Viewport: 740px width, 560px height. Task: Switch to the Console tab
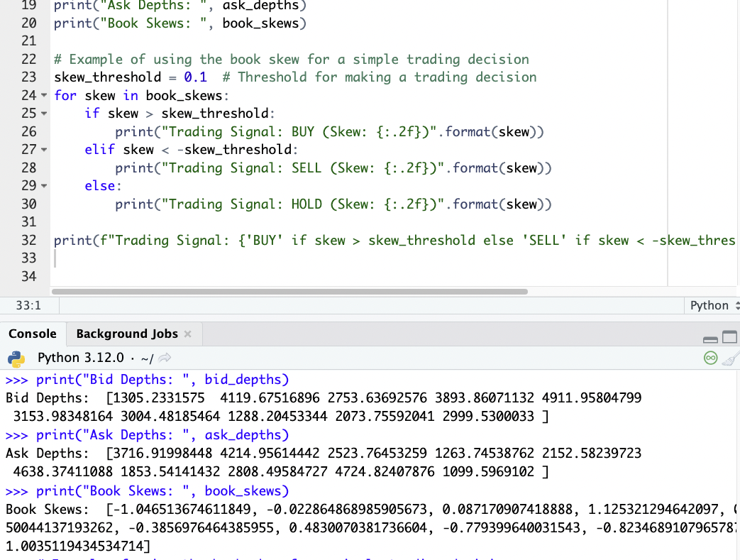(x=33, y=334)
